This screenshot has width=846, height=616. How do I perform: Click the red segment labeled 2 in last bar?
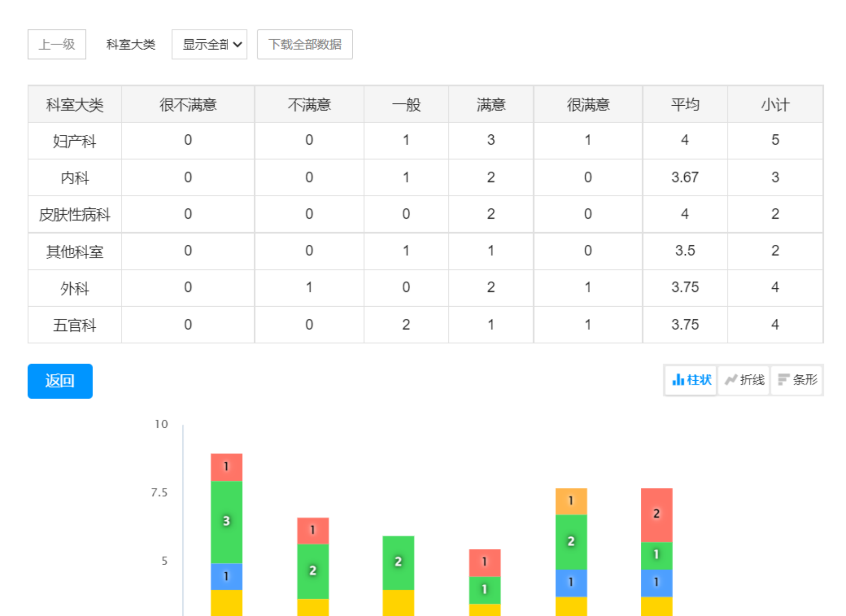[657, 515]
